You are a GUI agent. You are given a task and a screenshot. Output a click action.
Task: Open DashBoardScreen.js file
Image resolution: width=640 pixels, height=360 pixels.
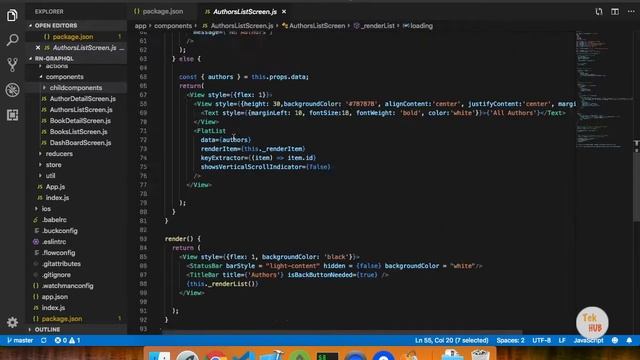point(80,143)
